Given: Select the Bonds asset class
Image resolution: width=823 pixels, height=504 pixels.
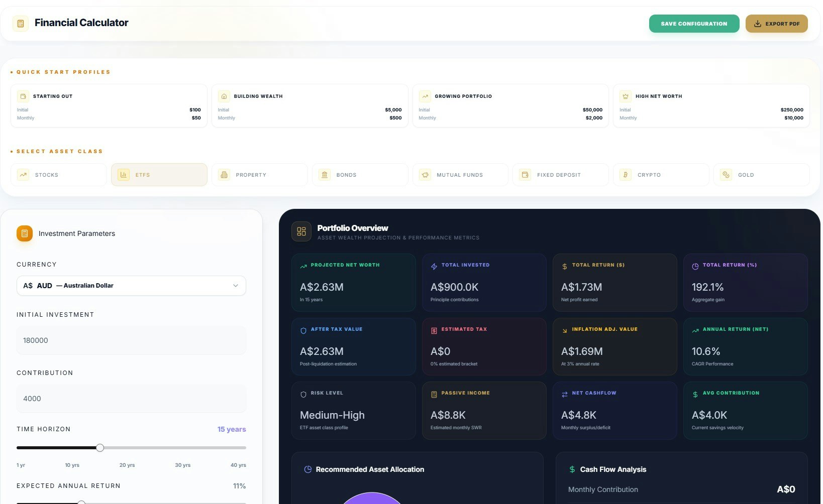Looking at the screenshot, I should coord(360,175).
